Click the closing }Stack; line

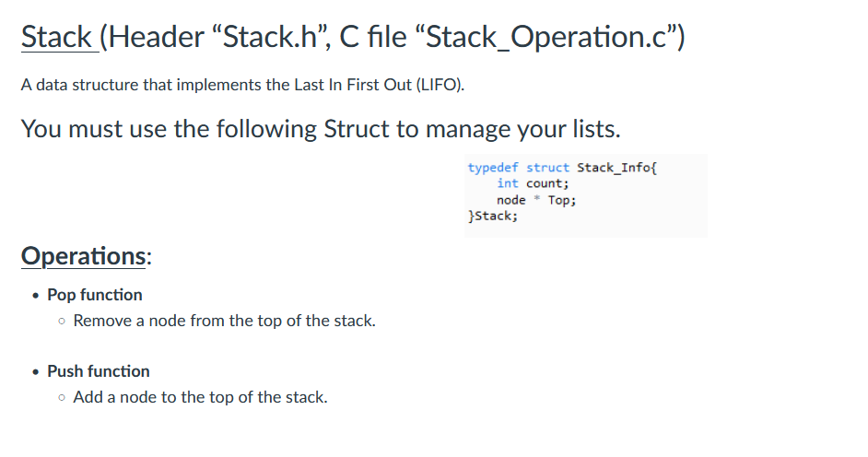pyautogui.click(x=493, y=216)
